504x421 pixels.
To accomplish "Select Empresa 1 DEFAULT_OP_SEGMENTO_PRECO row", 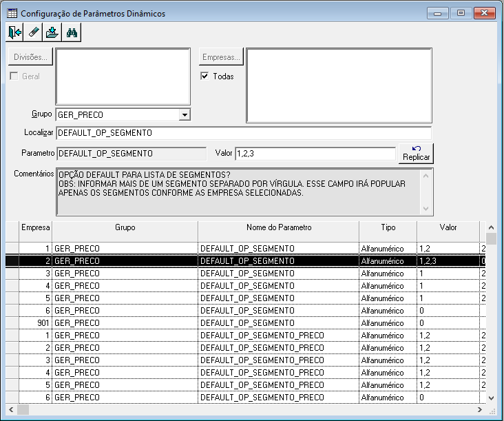I will (x=246, y=335).
